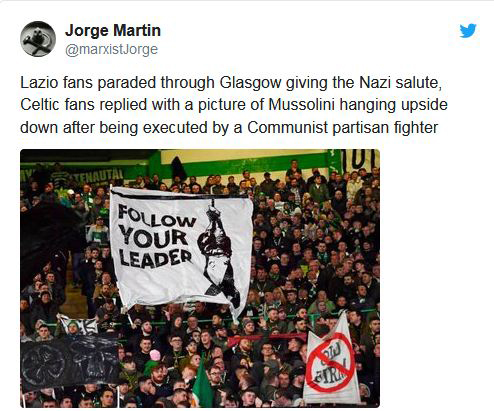This screenshot has width=494, height=411.
Task: Click the word FOLLOW on white banner
Action: pyautogui.click(x=157, y=217)
